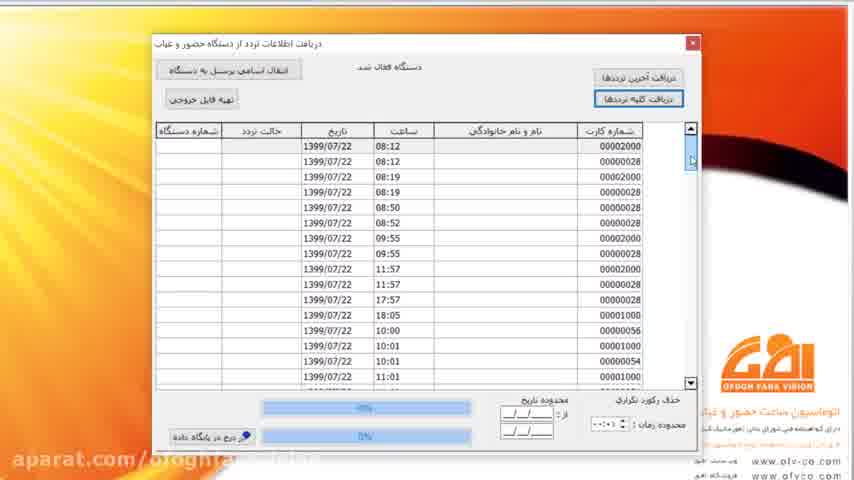This screenshot has width=854, height=480.
Task: Select card number '00000056' cell
Action: [x=610, y=331]
